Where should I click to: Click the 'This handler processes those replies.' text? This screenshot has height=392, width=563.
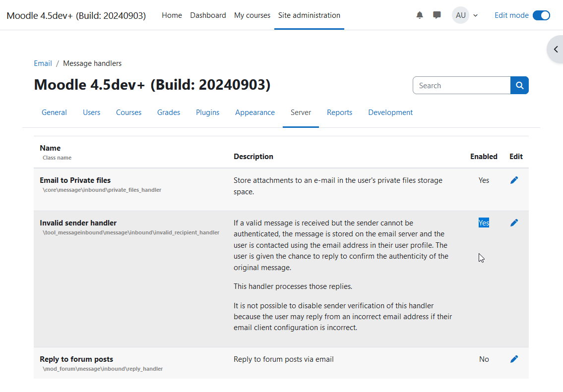point(293,286)
